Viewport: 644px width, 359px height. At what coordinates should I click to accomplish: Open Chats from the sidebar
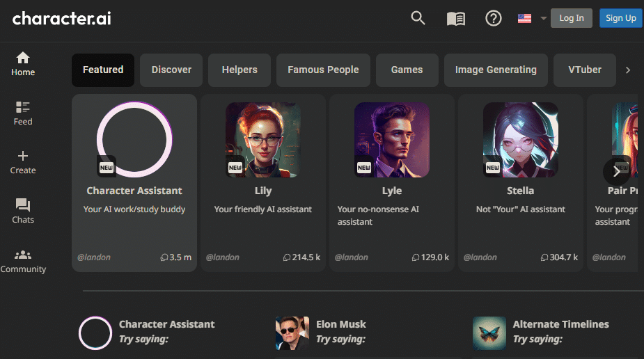click(23, 212)
